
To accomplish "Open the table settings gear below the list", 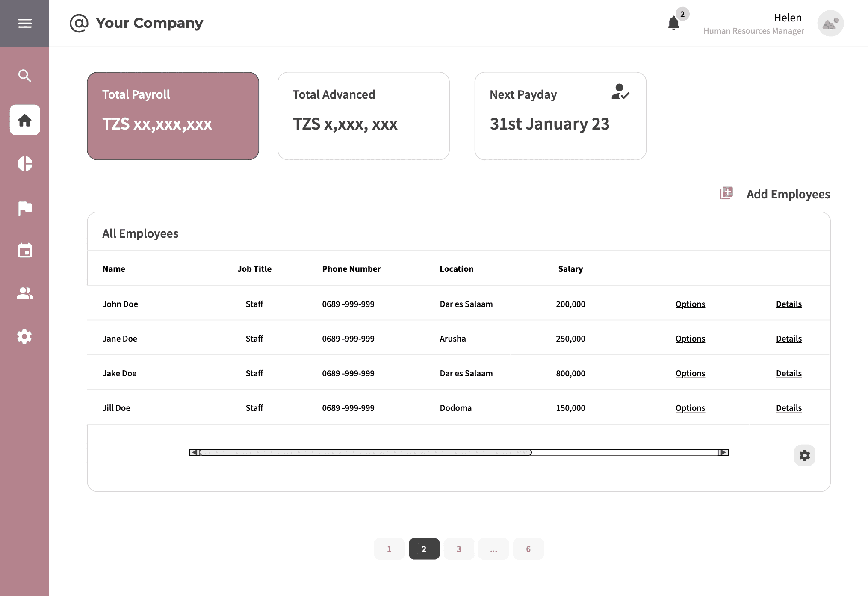I will [804, 455].
